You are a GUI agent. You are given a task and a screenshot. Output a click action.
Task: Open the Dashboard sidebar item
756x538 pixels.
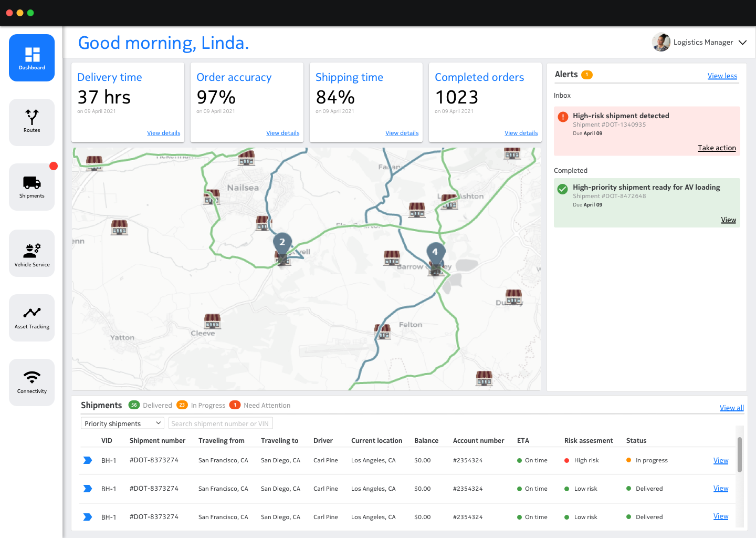(x=31, y=58)
